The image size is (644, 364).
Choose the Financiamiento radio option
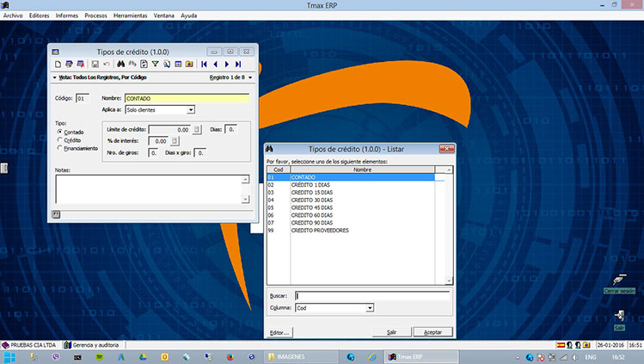[x=60, y=148]
